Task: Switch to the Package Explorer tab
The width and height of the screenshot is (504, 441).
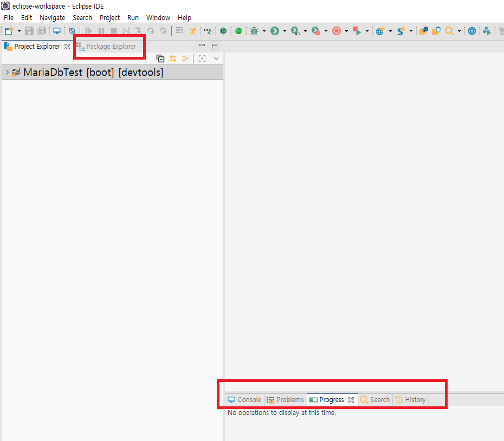Action: [107, 47]
